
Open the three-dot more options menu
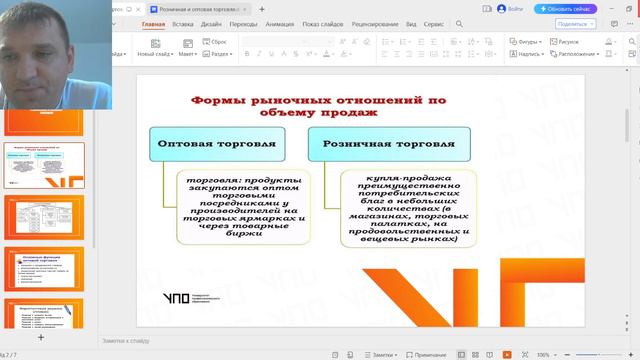click(630, 24)
